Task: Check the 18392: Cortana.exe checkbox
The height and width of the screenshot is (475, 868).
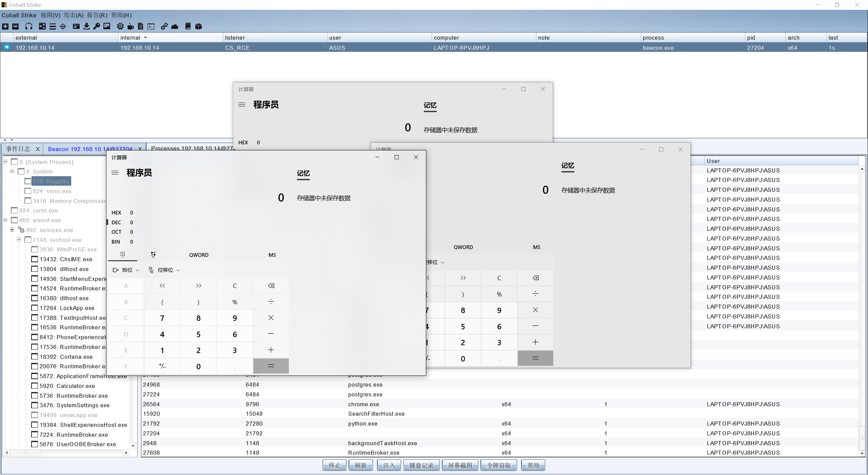Action: click(x=35, y=357)
